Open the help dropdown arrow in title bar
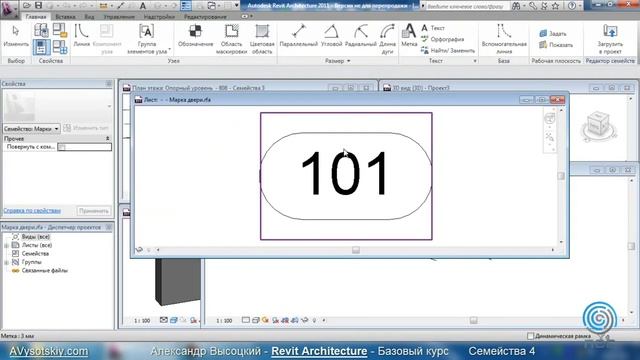This screenshot has height=360, width=640. [580, 6]
